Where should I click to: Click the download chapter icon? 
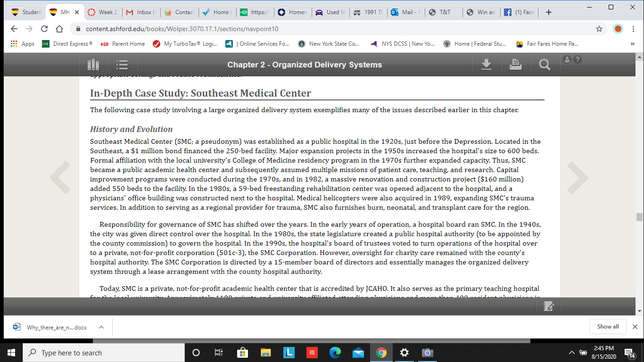(x=487, y=65)
